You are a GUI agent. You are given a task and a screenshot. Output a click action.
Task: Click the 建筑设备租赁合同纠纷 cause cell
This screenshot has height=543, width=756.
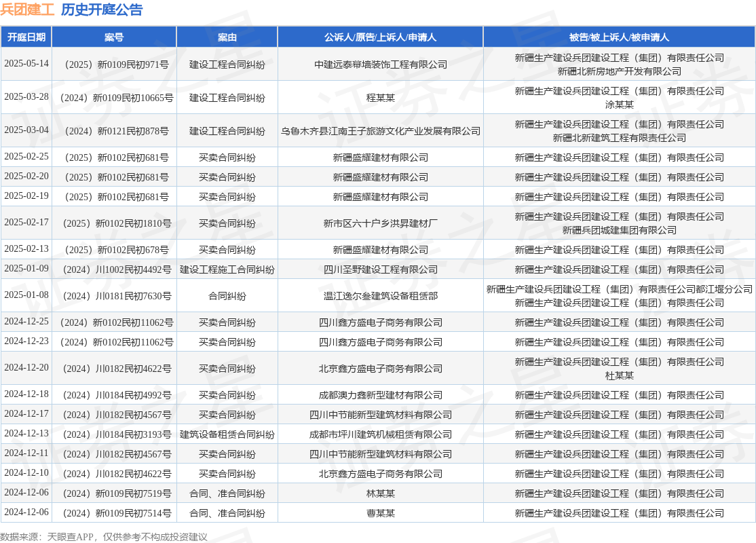tap(227, 434)
